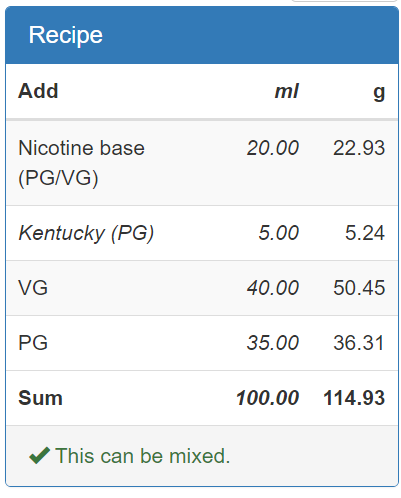401x498 pixels.
Task: Click the 20.00 ml nicotine base value
Action: [273, 148]
